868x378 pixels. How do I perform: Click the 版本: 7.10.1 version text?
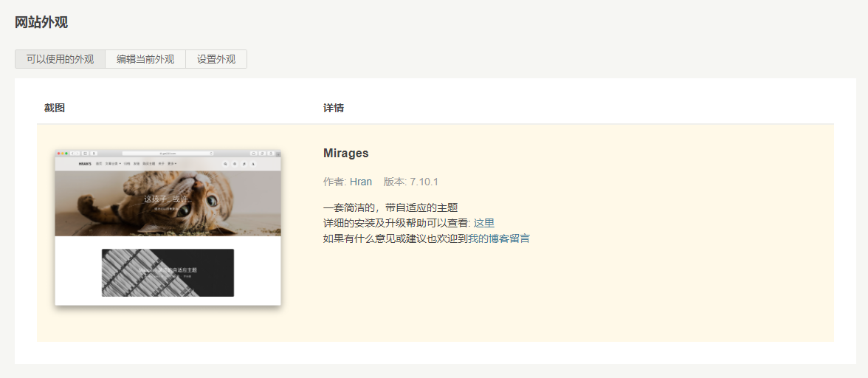point(410,182)
